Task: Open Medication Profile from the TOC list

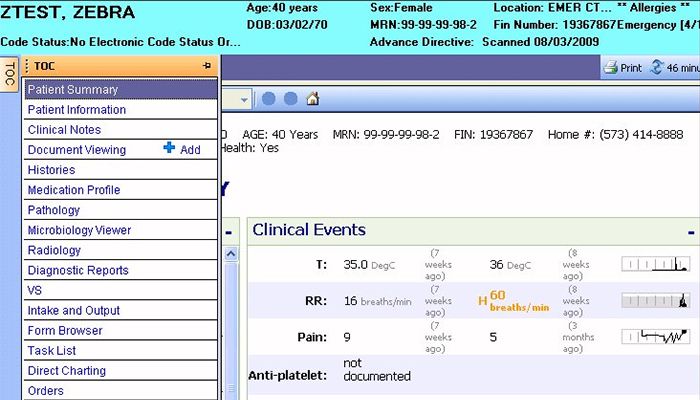Action: [x=74, y=190]
